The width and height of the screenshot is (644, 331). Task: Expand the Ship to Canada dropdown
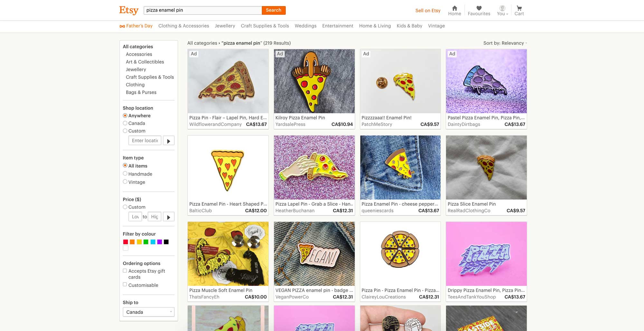[148, 312]
